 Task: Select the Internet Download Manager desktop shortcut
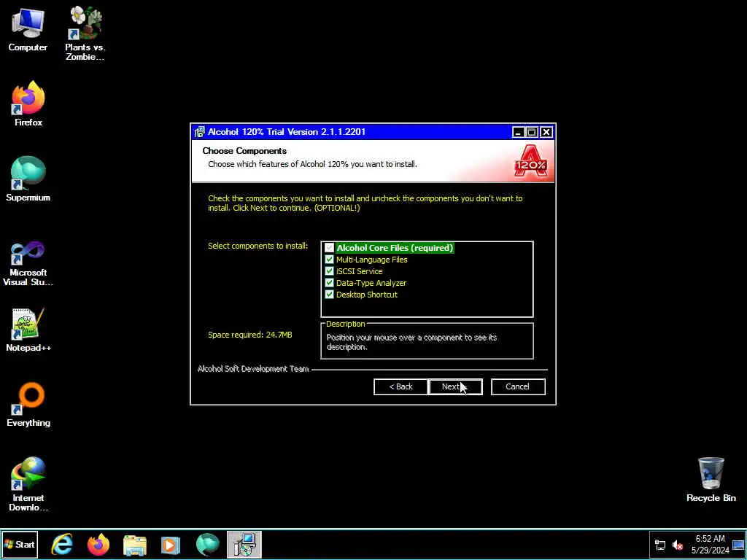click(x=28, y=484)
